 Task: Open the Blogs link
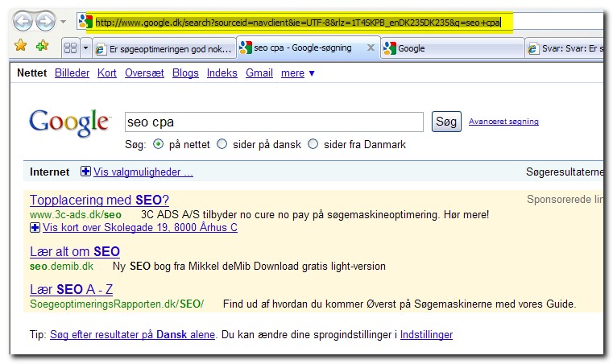click(185, 73)
